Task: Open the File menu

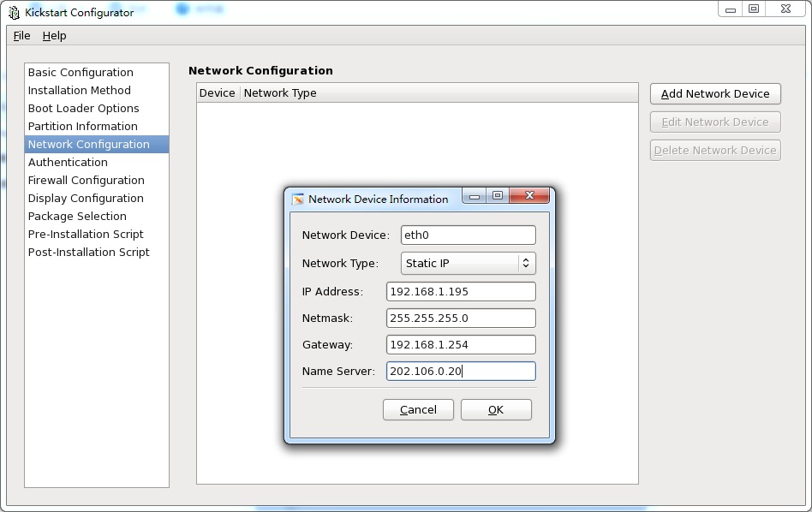Action: (x=21, y=36)
